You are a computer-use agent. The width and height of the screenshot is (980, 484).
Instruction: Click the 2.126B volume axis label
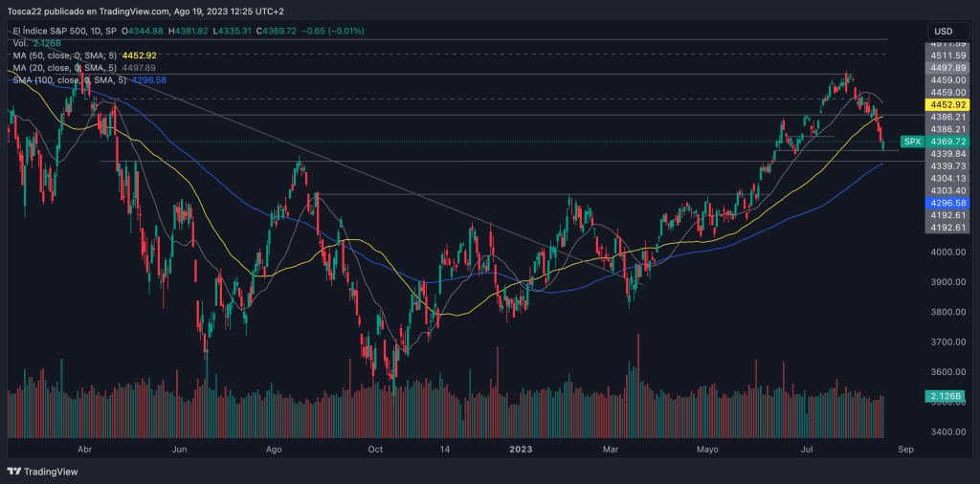click(x=947, y=396)
